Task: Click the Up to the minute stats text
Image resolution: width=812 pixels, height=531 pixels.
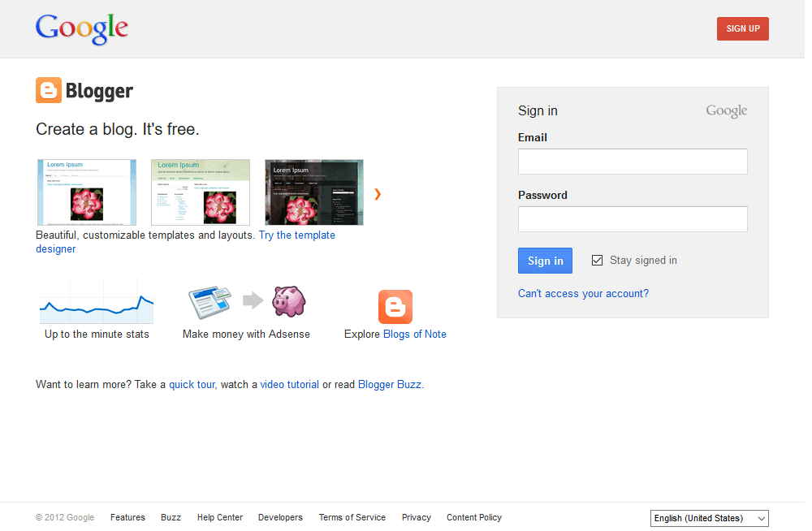Action: [97, 335]
